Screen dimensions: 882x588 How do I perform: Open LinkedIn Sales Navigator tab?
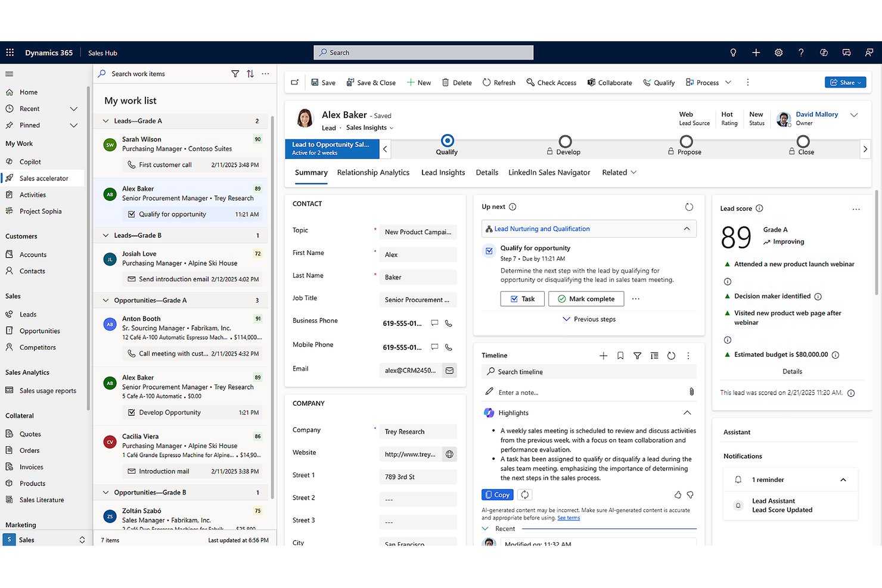click(549, 172)
